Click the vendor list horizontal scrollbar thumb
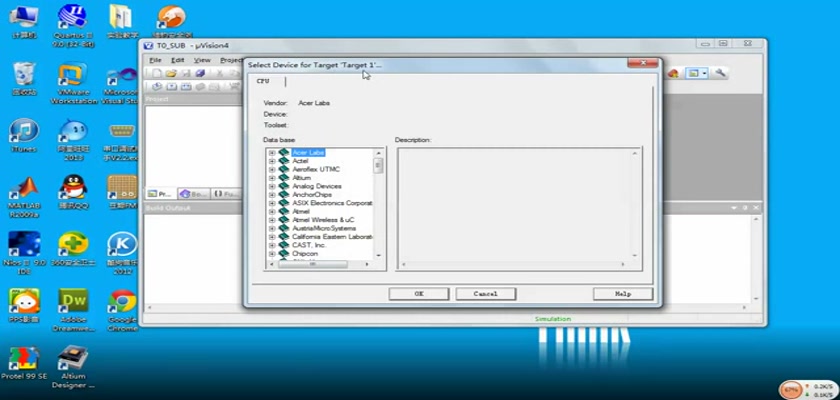 [313, 264]
